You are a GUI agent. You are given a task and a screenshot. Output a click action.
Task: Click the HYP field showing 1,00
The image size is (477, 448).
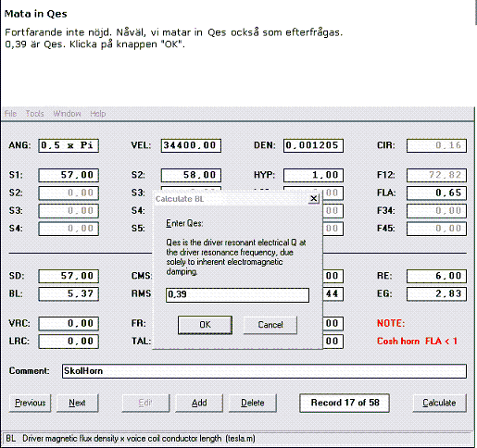(x=313, y=175)
